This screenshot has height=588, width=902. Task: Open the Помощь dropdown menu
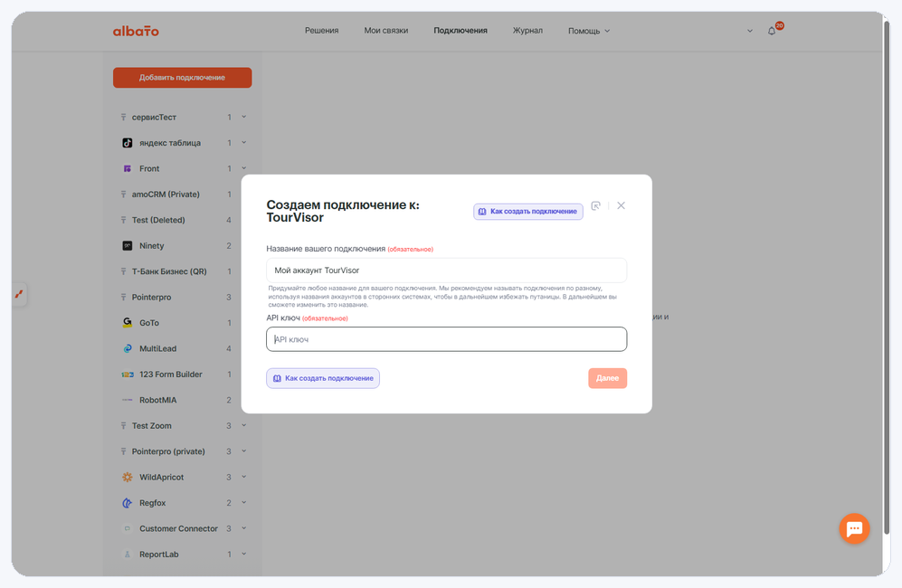point(588,31)
